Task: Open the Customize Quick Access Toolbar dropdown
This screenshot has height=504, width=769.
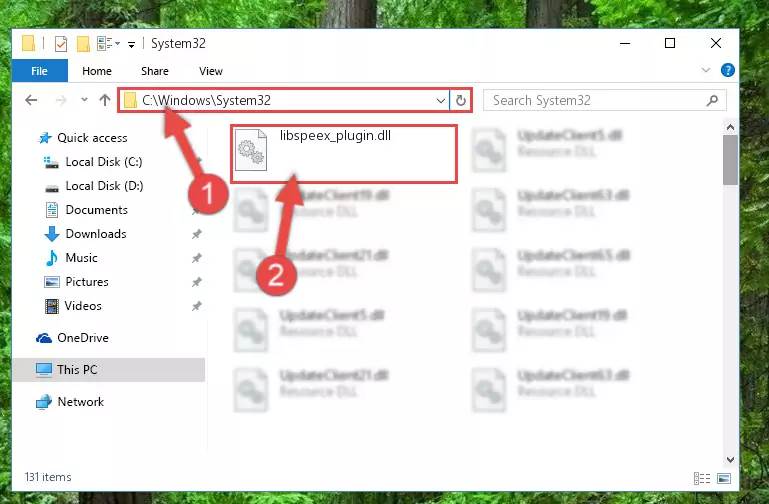Action: coord(131,45)
